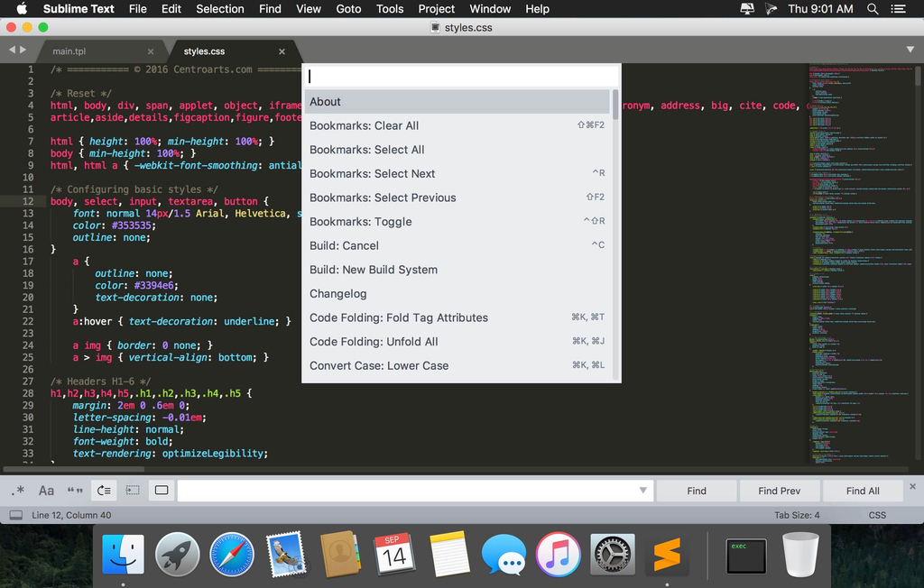Viewport: 924px width, 588px height.
Task: Click the in-selection search icon
Action: click(133, 491)
